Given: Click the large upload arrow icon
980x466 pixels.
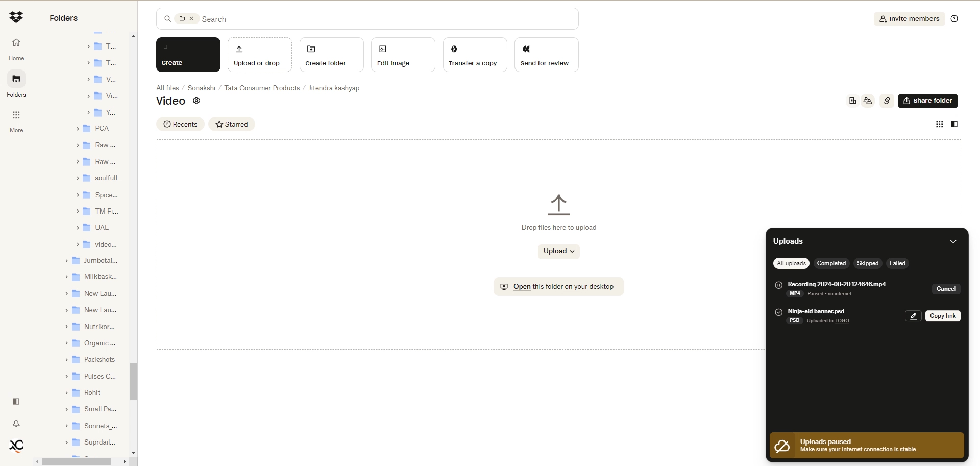Looking at the screenshot, I should [x=559, y=205].
